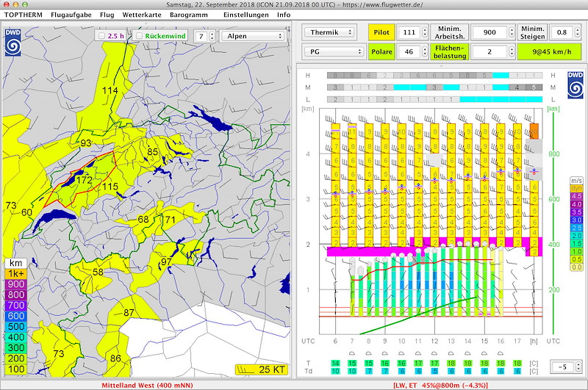Click the 9@45 km/h glide ratio button

550,51
